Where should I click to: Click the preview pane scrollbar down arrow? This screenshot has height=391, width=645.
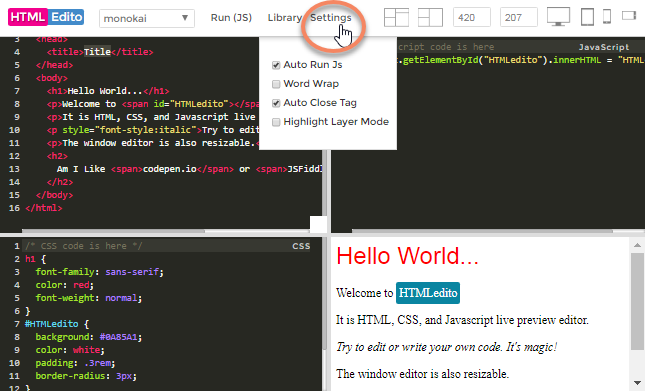click(637, 383)
